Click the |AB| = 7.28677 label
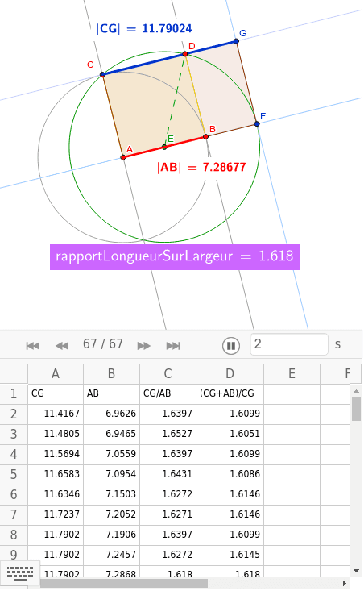 coord(201,168)
